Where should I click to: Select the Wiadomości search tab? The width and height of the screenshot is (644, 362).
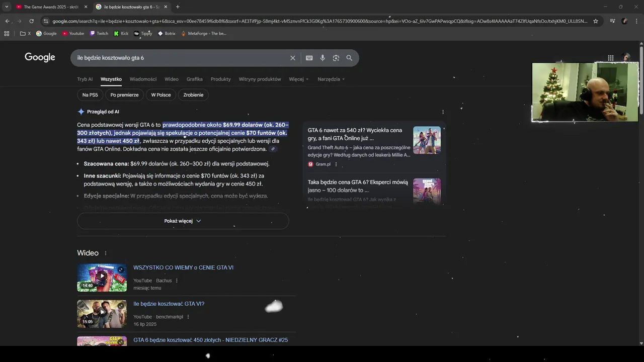coord(143,79)
